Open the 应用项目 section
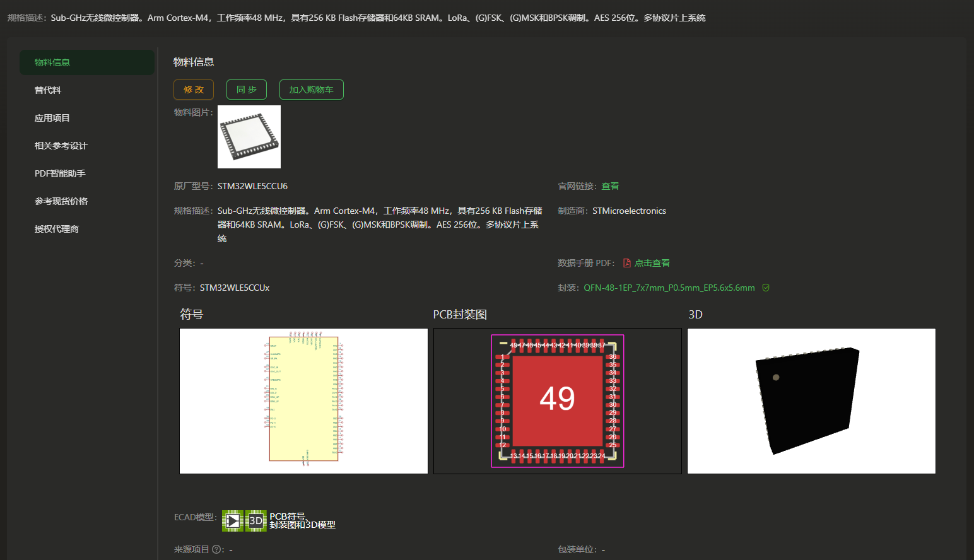 52,118
